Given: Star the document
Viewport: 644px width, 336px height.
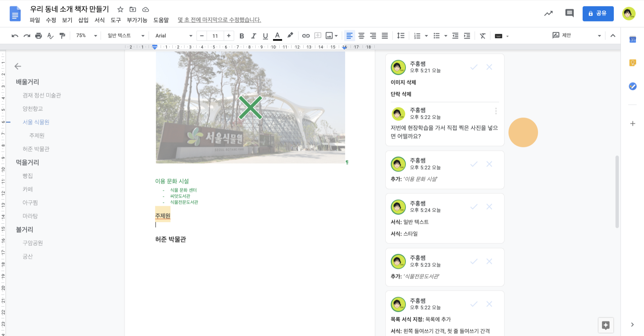Looking at the screenshot, I should click(120, 9).
